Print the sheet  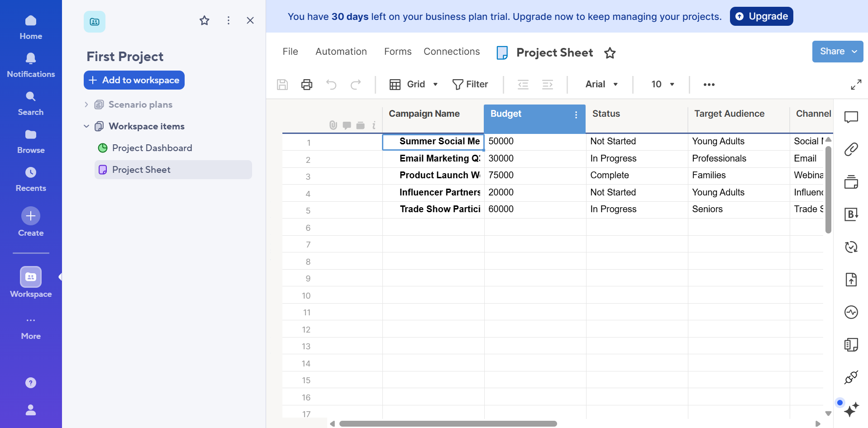pos(307,85)
